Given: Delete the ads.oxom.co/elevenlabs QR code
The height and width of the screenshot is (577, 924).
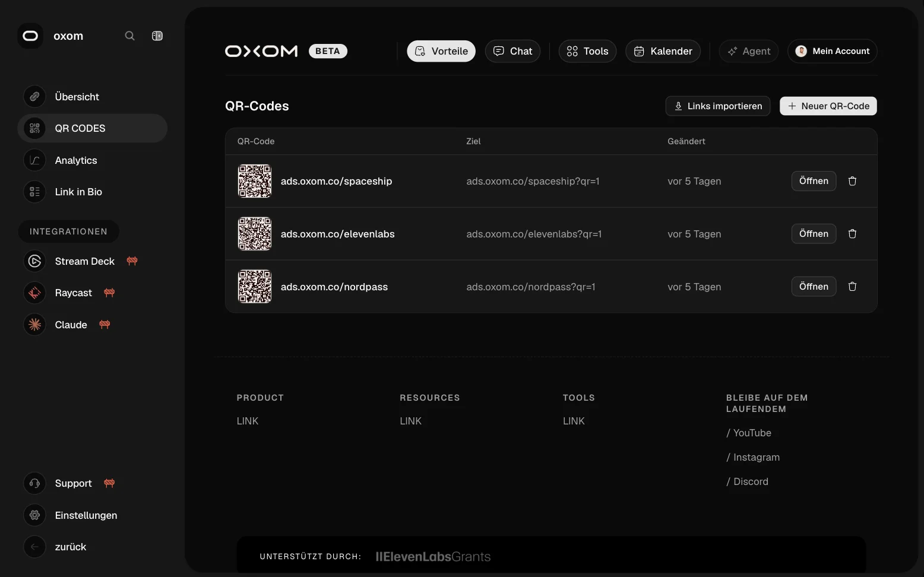Looking at the screenshot, I should tap(852, 234).
